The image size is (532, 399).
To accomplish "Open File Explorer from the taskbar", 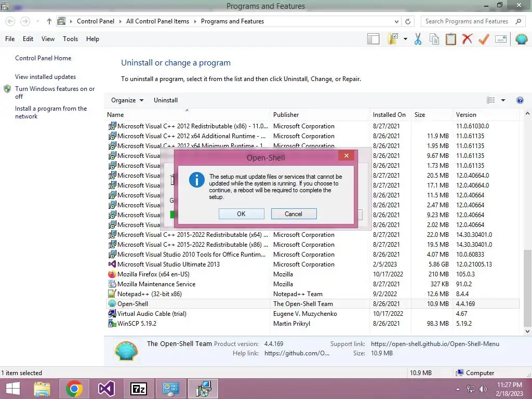I will (x=42, y=389).
